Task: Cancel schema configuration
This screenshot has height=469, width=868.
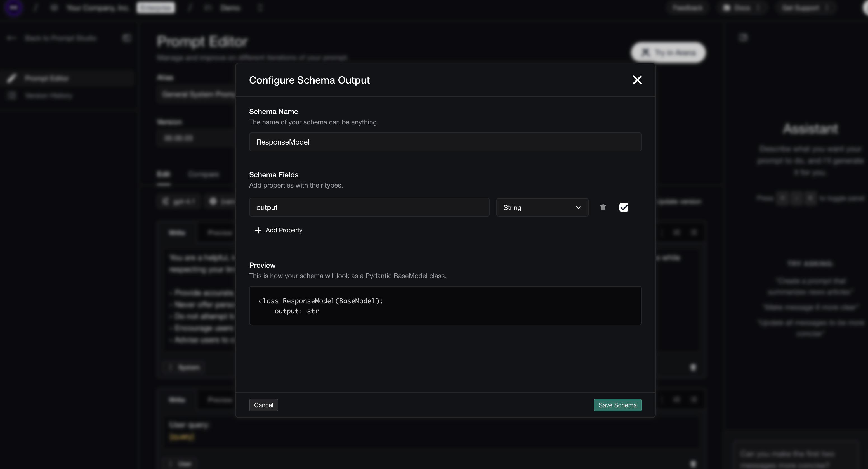Action: point(263,405)
